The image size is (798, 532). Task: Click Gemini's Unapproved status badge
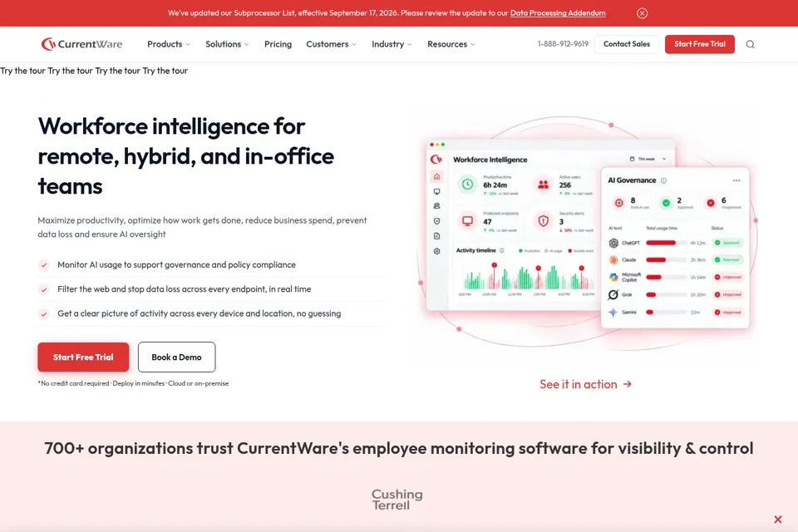pos(727,312)
